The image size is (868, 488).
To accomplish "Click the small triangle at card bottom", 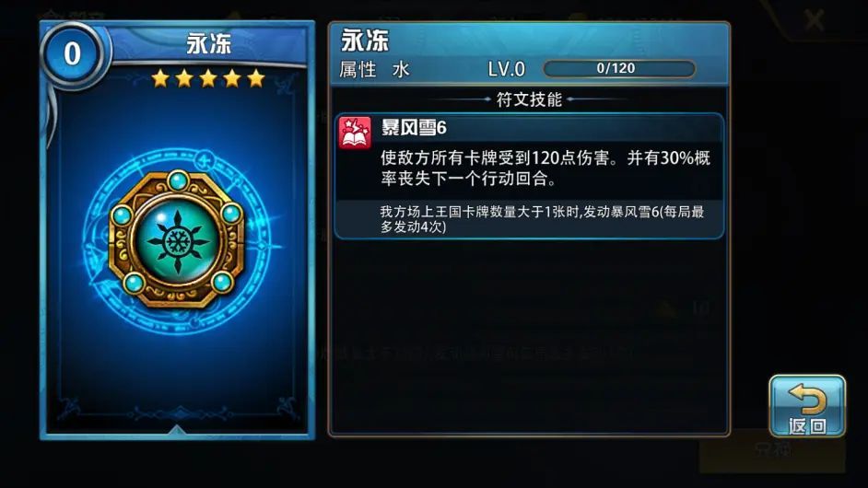I will (176, 429).
